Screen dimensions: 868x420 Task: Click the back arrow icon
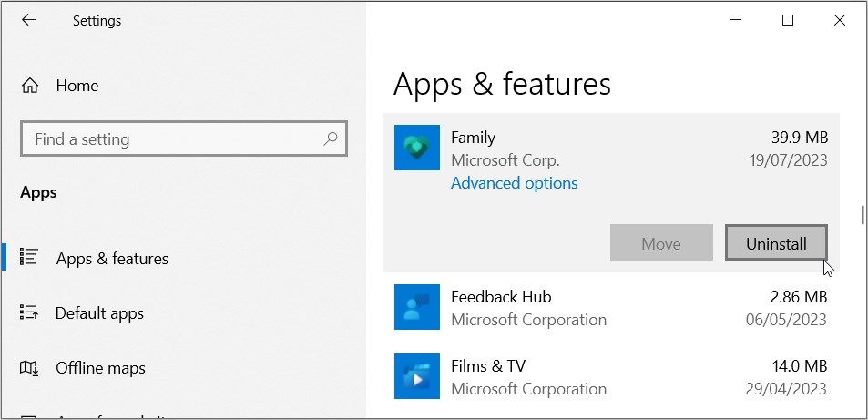28,20
